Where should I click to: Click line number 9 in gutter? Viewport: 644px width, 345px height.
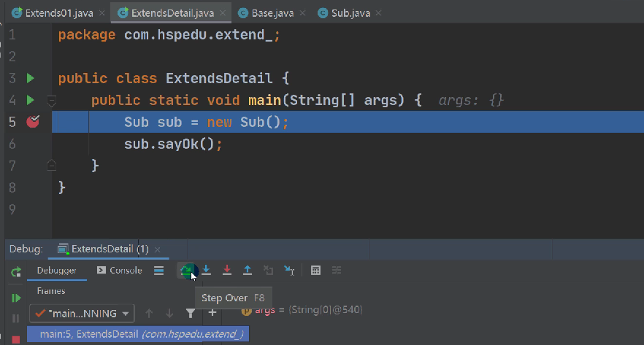pyautogui.click(x=12, y=209)
